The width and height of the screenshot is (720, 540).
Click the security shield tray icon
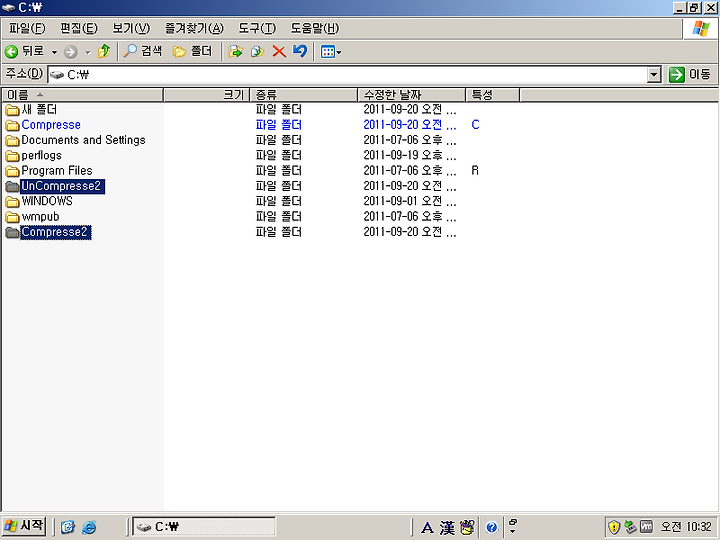[x=613, y=527]
